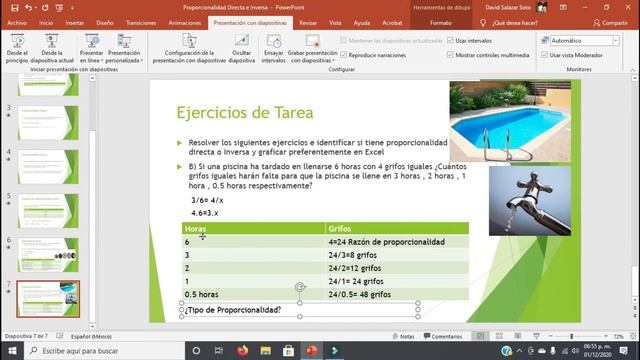This screenshot has height=360, width=640.
Task: Toggle the Usar intervalos checkbox
Action: 450,40
